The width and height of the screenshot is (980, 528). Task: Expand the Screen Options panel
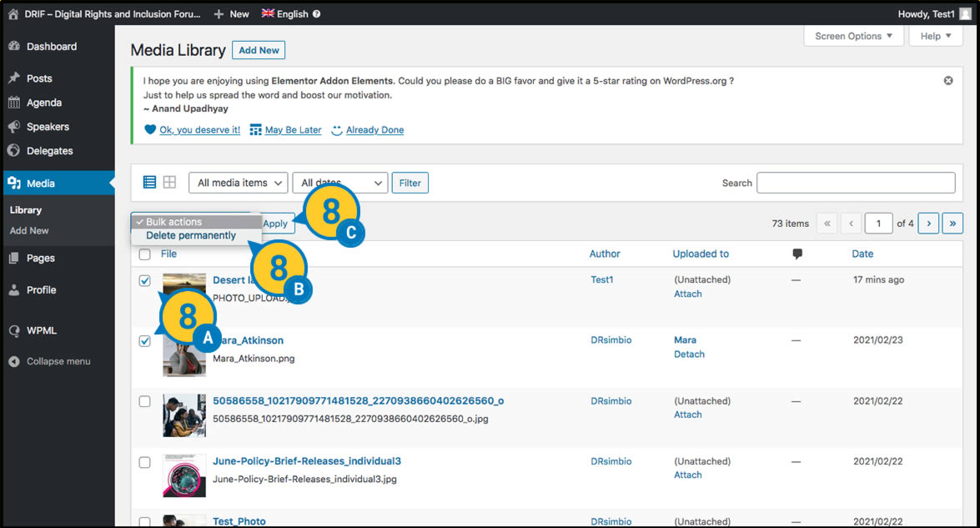853,36
